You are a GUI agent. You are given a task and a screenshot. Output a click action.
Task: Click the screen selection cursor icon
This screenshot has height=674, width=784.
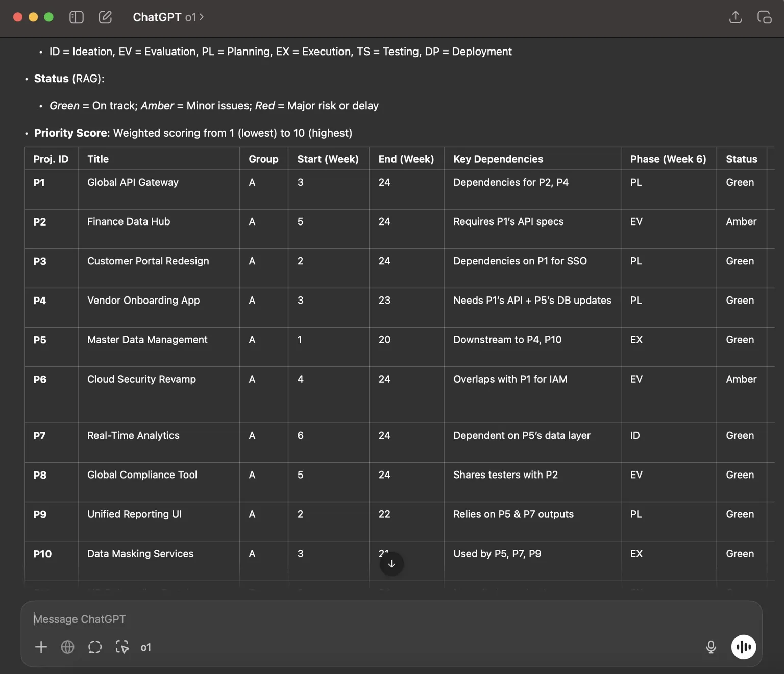tap(122, 647)
